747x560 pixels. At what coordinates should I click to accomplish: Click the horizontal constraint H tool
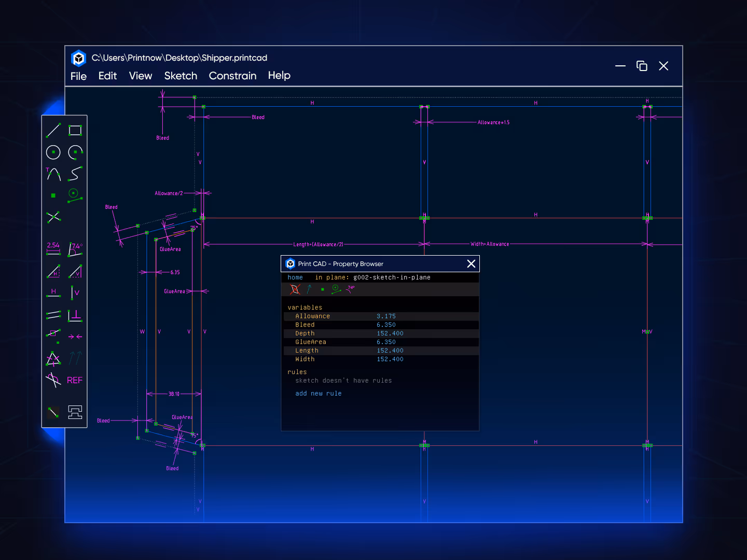point(53,293)
